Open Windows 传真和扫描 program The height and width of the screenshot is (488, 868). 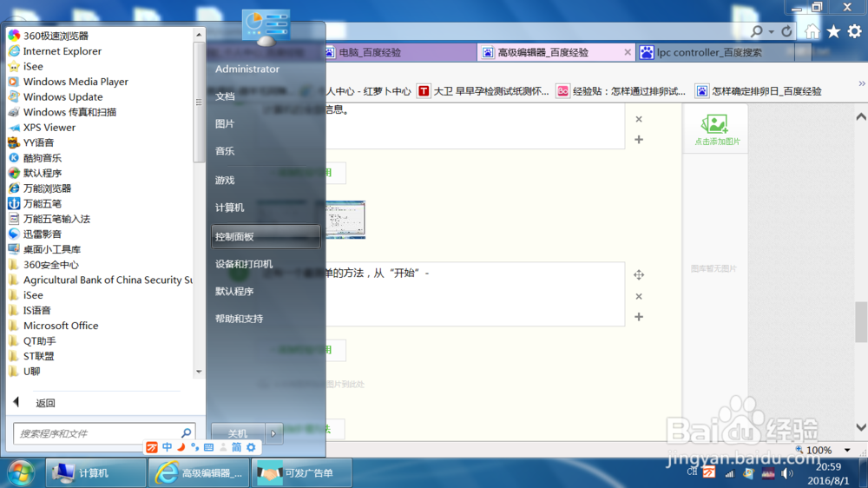[x=62, y=112]
